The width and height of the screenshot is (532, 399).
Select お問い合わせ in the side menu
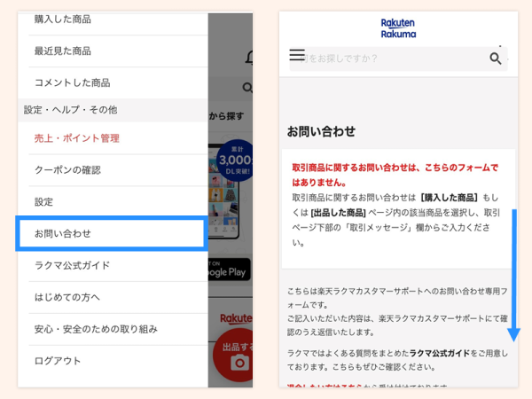tap(112, 233)
